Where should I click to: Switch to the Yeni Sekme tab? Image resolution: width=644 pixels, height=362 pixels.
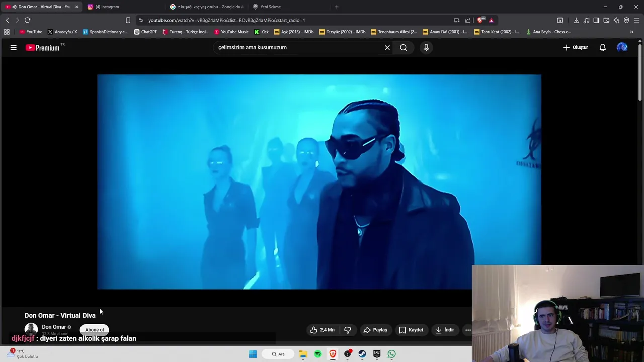[x=289, y=7]
